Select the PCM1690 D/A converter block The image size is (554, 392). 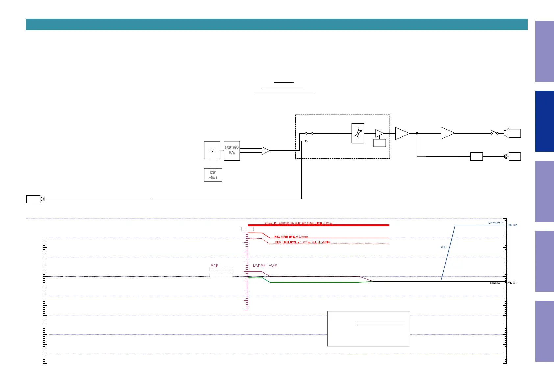coord(232,151)
